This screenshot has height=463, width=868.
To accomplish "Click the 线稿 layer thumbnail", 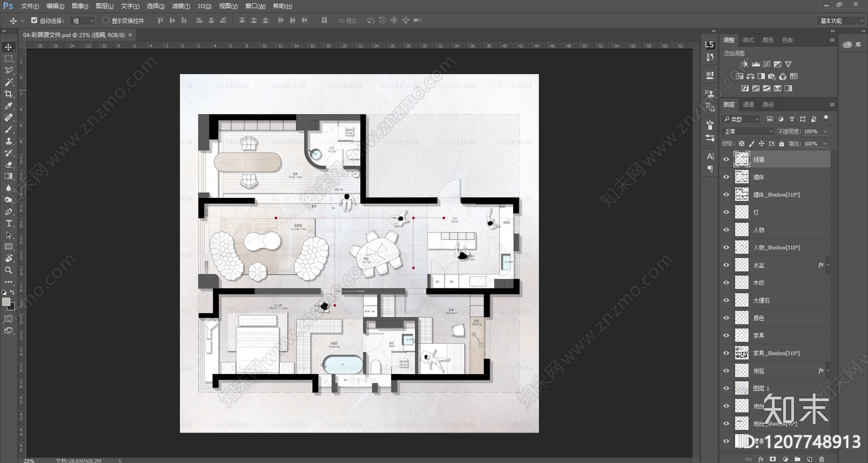I will tap(742, 159).
